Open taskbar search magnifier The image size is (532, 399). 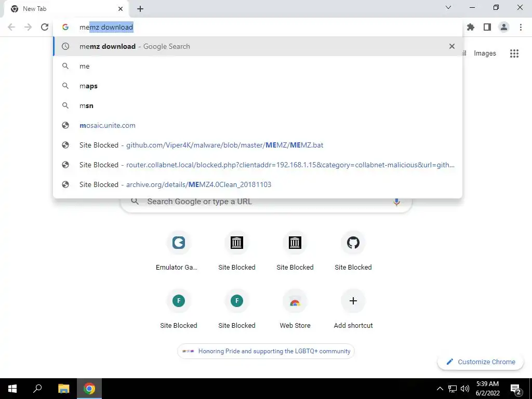[x=37, y=389]
